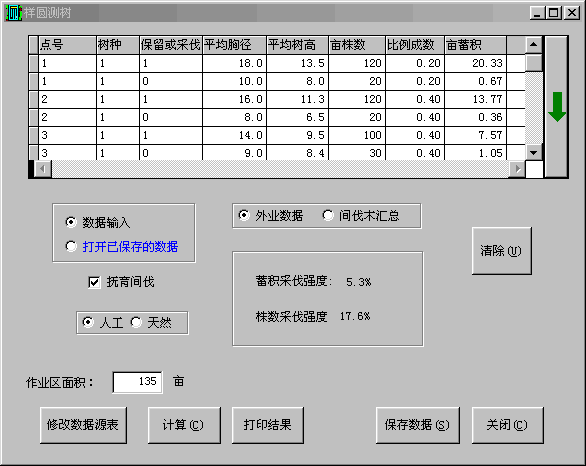Click the table scroll down arrow
Image resolution: width=586 pixels, height=466 pixels.
point(534,152)
